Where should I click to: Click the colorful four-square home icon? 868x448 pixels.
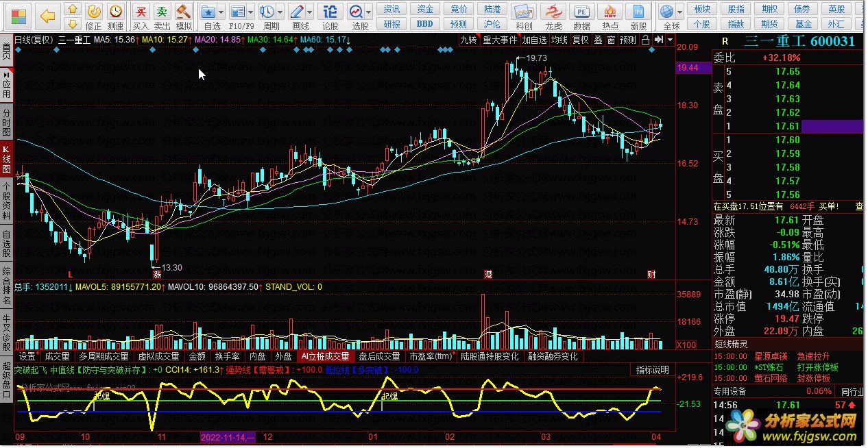click(x=20, y=16)
